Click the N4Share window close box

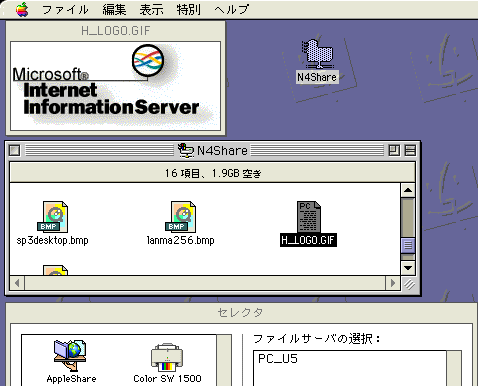(x=15, y=151)
